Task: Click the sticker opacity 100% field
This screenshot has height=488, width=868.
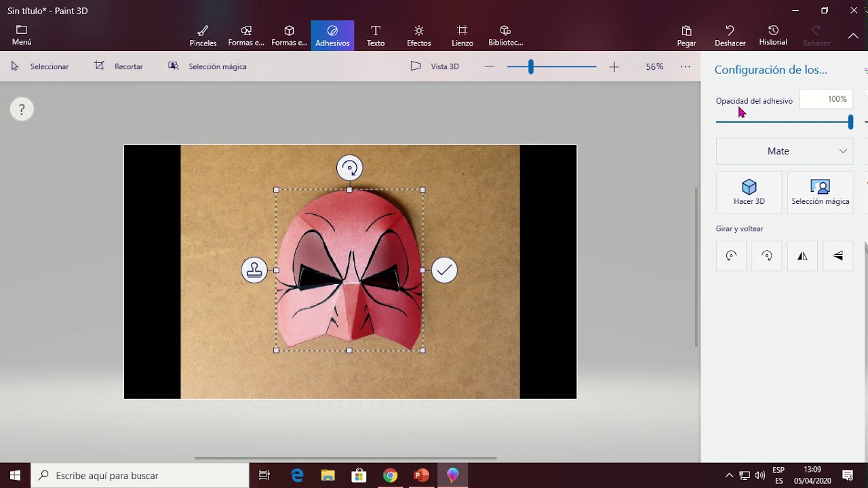Action: coord(826,99)
